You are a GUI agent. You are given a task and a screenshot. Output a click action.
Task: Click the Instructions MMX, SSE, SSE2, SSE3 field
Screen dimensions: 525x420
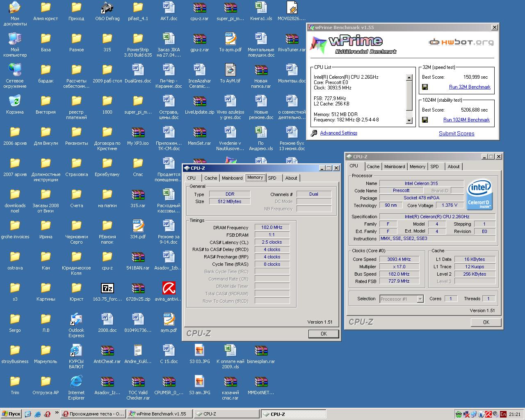(x=437, y=238)
